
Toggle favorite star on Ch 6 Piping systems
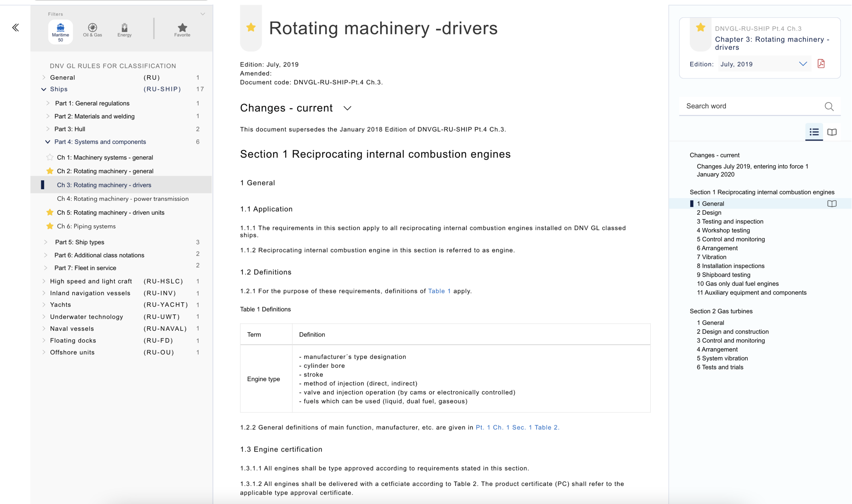coord(50,226)
